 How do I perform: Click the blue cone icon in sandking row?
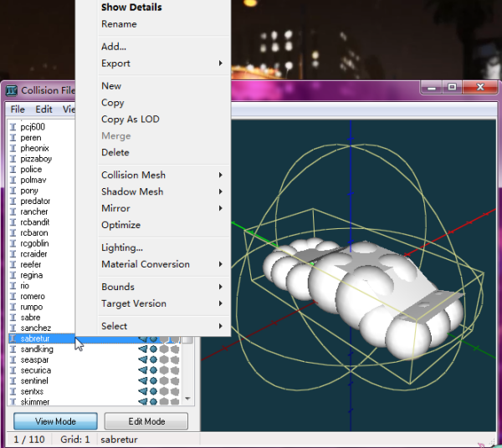(x=143, y=349)
